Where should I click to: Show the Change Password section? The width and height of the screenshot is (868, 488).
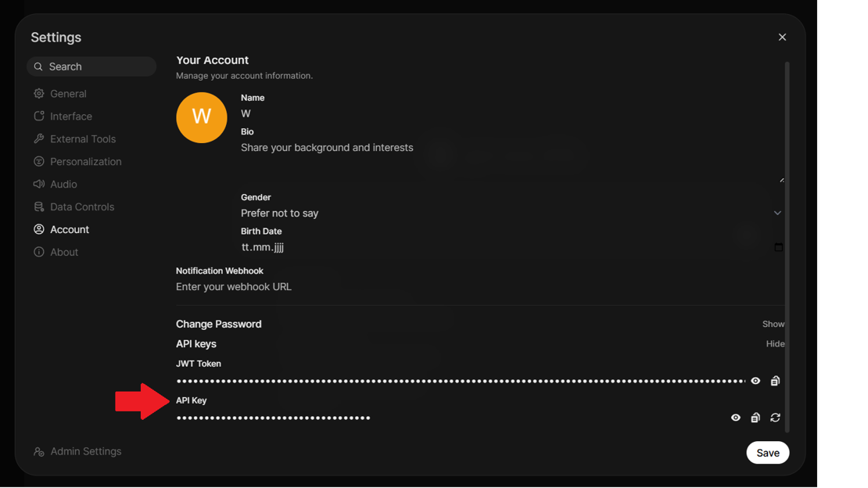coord(773,324)
